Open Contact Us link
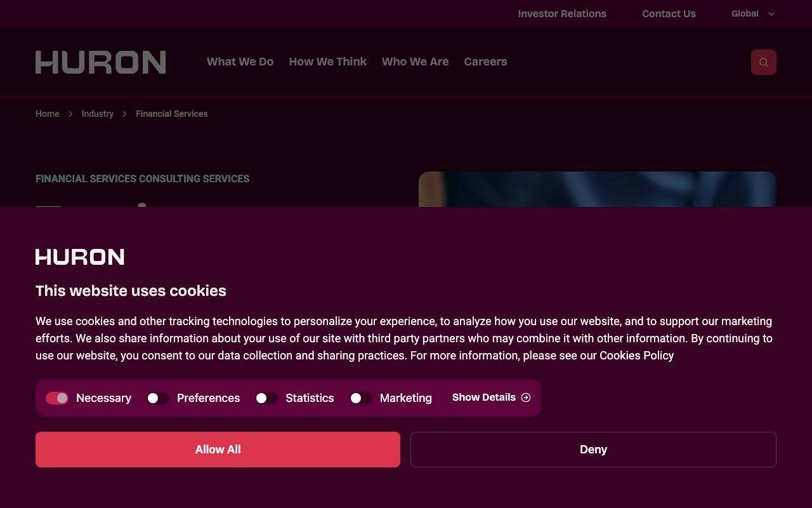Image resolution: width=812 pixels, height=508 pixels. (x=669, y=13)
